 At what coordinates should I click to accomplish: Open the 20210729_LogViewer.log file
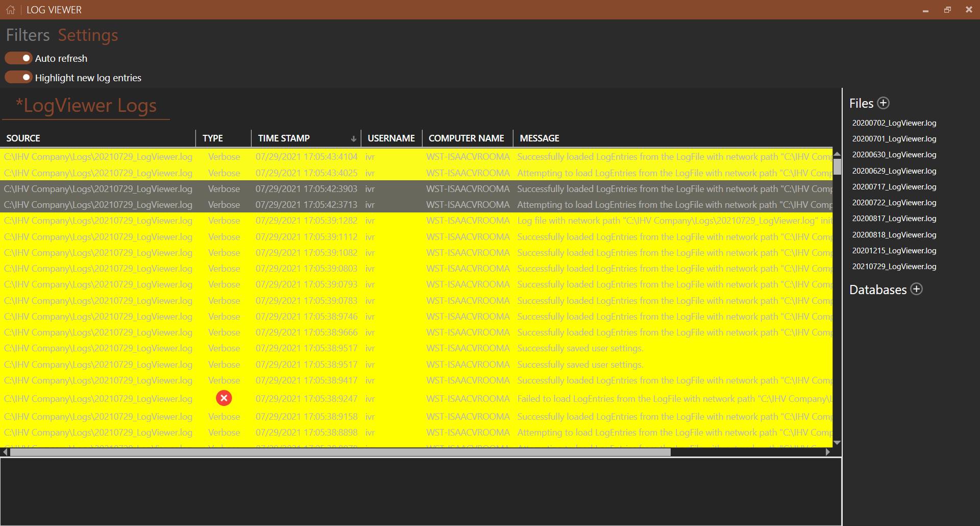click(894, 266)
